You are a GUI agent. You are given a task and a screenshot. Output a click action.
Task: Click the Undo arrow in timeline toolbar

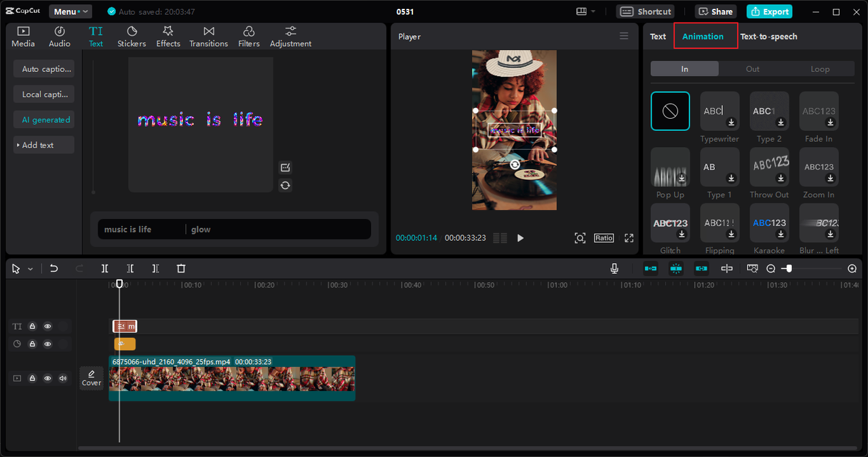pyautogui.click(x=54, y=269)
